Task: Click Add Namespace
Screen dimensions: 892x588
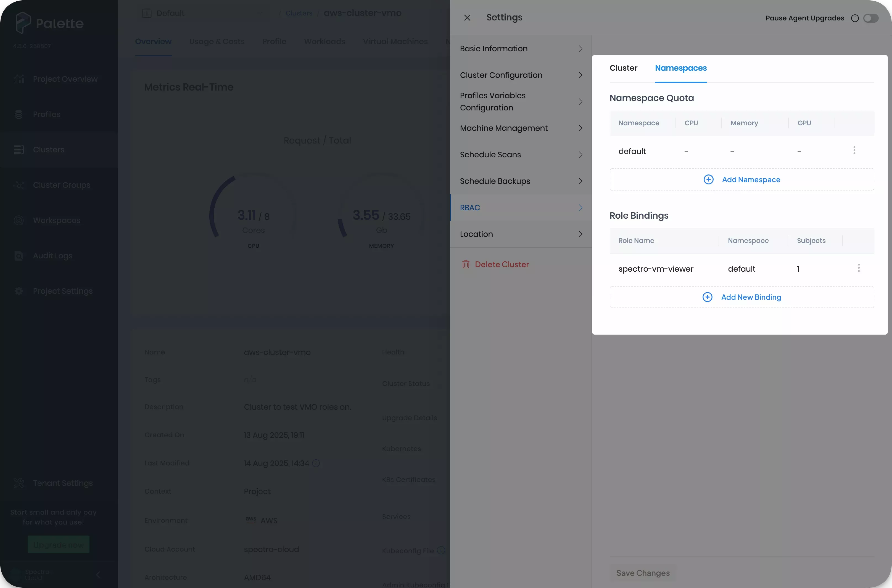Action: (x=741, y=179)
